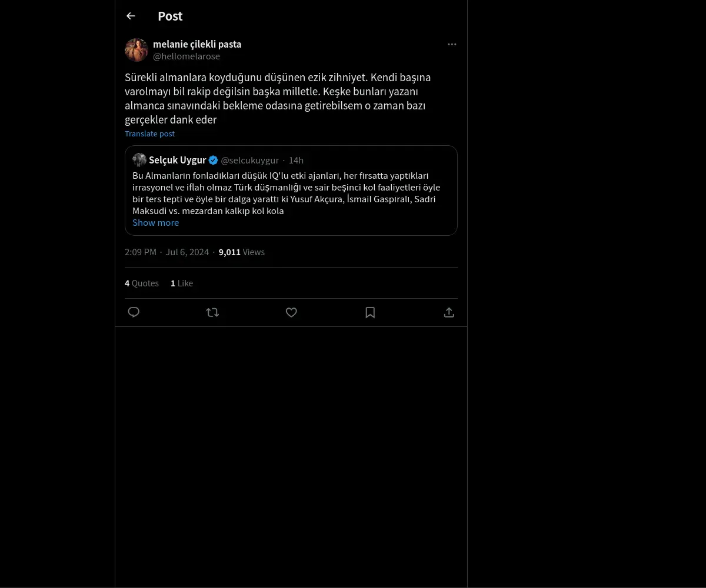706x588 pixels.
Task: Click the 9,011 Views count
Action: tap(242, 252)
